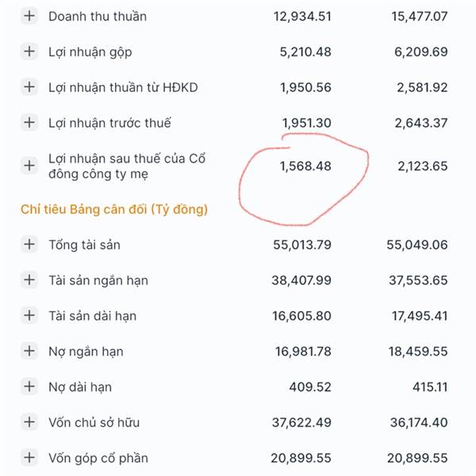476x476 pixels.
Task: Click plus icon beside Nợ ngắn hạn
Action: coord(29,351)
